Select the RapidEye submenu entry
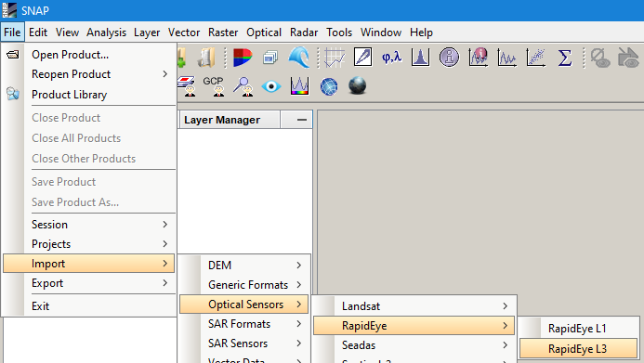Screen dimensions: 644x363 pyautogui.click(x=414, y=326)
